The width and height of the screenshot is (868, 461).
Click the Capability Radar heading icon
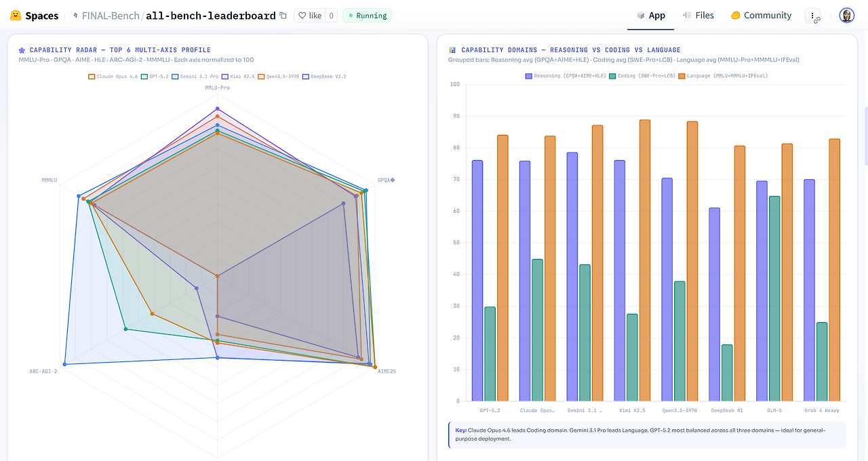tap(22, 50)
